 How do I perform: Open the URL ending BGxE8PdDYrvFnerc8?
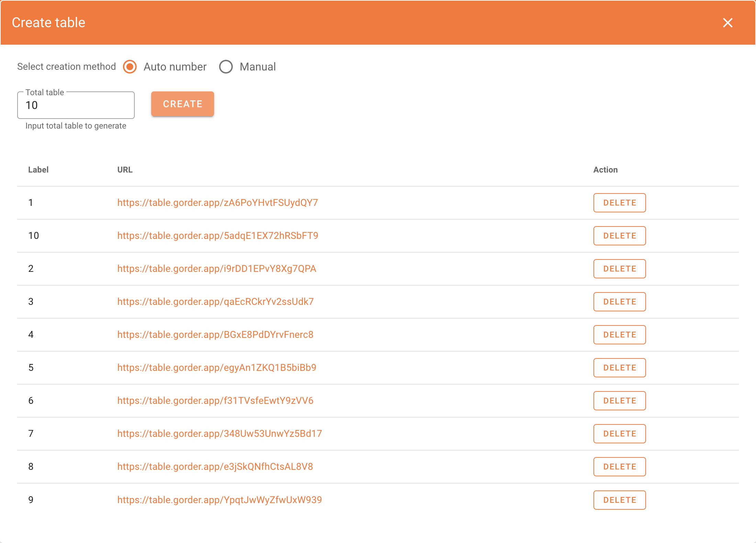pyautogui.click(x=215, y=335)
